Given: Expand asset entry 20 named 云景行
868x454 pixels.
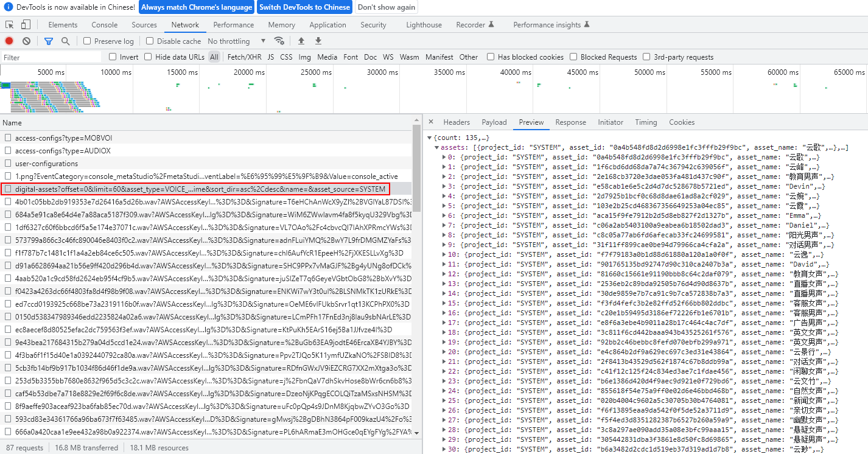Looking at the screenshot, I should pos(444,352).
